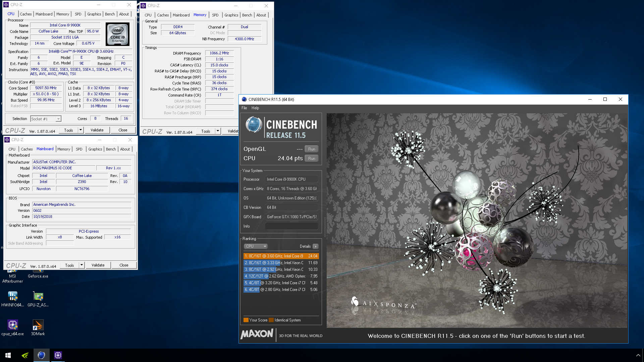This screenshot has height=362, width=644.
Task: Click BIOS version 0602 field
Action: (x=82, y=210)
